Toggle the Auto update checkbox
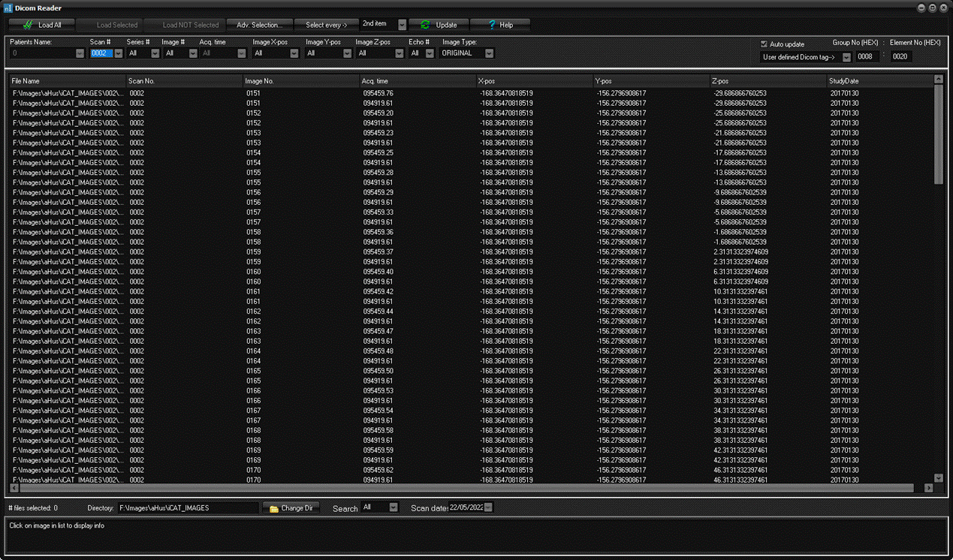 click(765, 44)
